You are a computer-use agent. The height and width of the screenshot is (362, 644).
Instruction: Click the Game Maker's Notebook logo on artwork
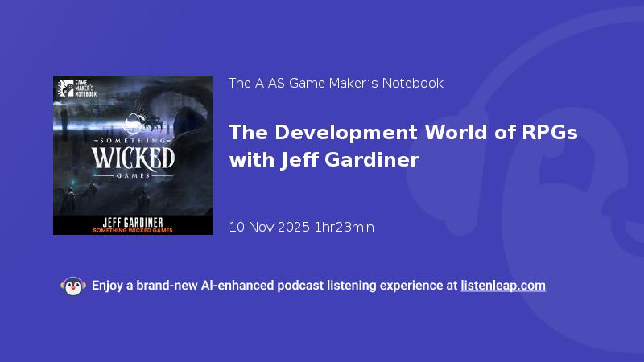(77, 88)
